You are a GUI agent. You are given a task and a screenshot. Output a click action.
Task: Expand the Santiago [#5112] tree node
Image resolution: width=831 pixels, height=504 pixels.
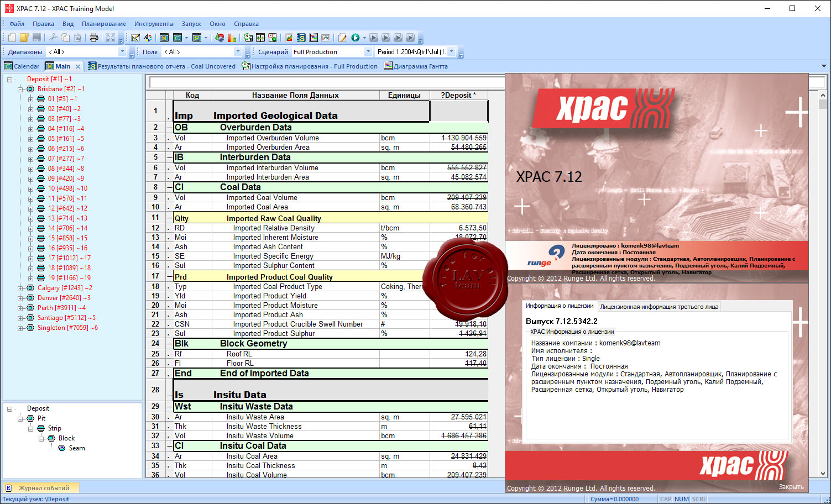20,318
